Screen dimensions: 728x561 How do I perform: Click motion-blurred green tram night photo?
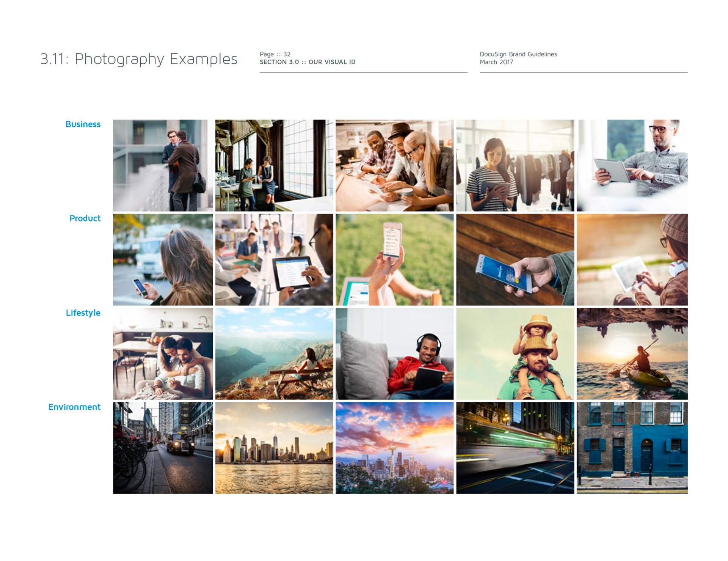pos(515,448)
